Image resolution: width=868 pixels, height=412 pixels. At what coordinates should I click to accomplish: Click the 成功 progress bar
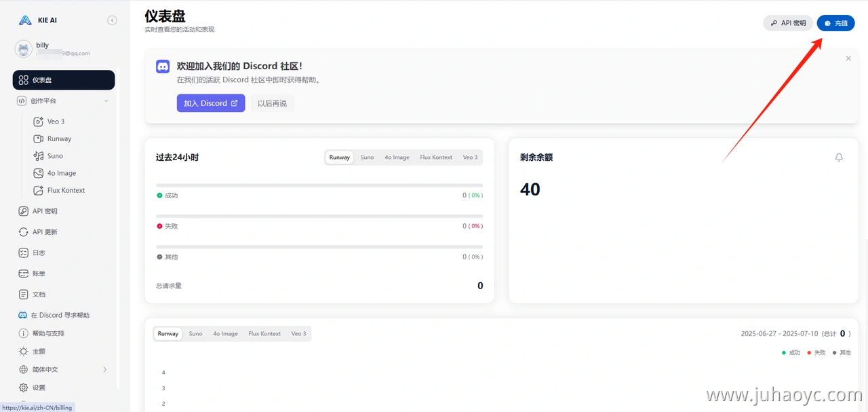tap(319, 185)
